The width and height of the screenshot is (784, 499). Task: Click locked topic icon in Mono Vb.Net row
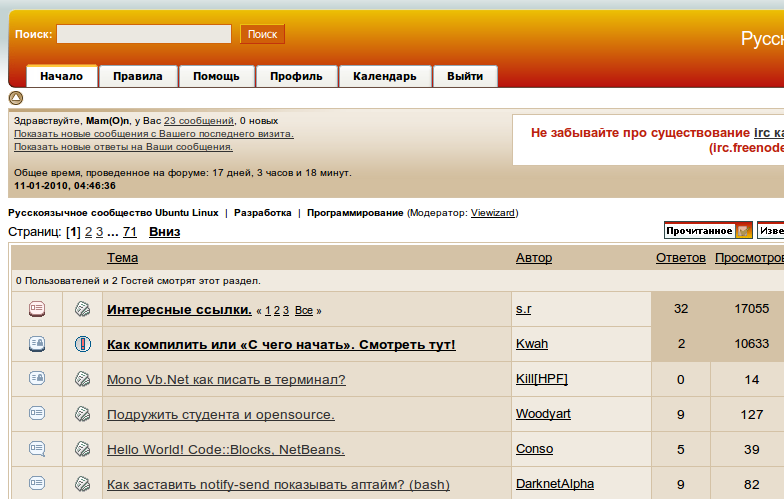37,378
